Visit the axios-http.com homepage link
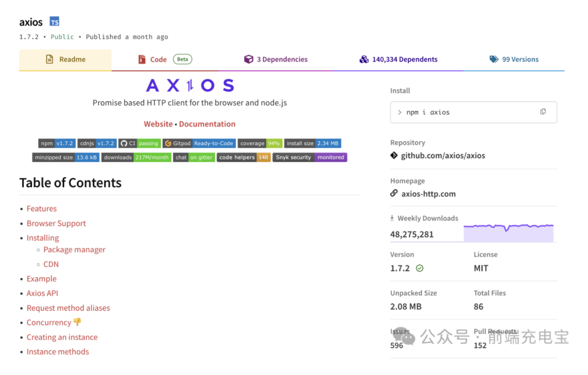This screenshot has height=375, width=588. [429, 194]
